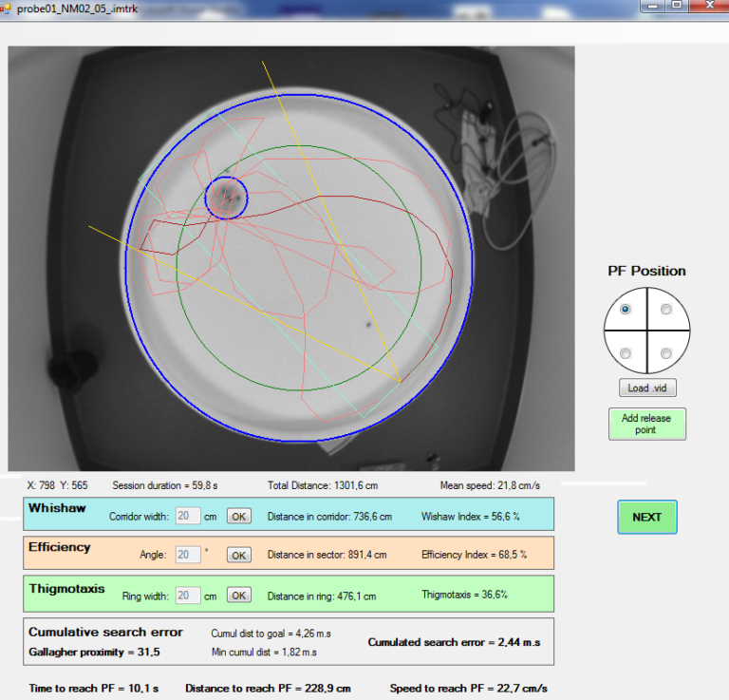Click the probe01_NM02_05_.imtrk title bar
Screen dimensions: 729x700
[x=285, y=8]
